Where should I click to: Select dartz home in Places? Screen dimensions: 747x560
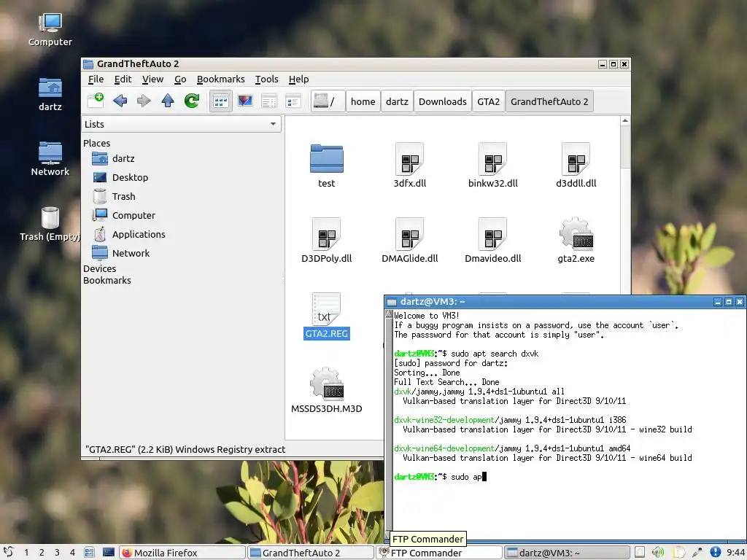click(113, 158)
